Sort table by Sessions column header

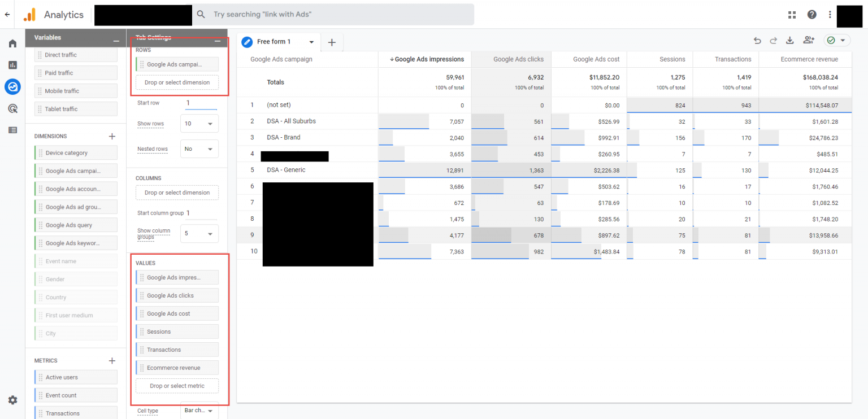[x=672, y=59]
